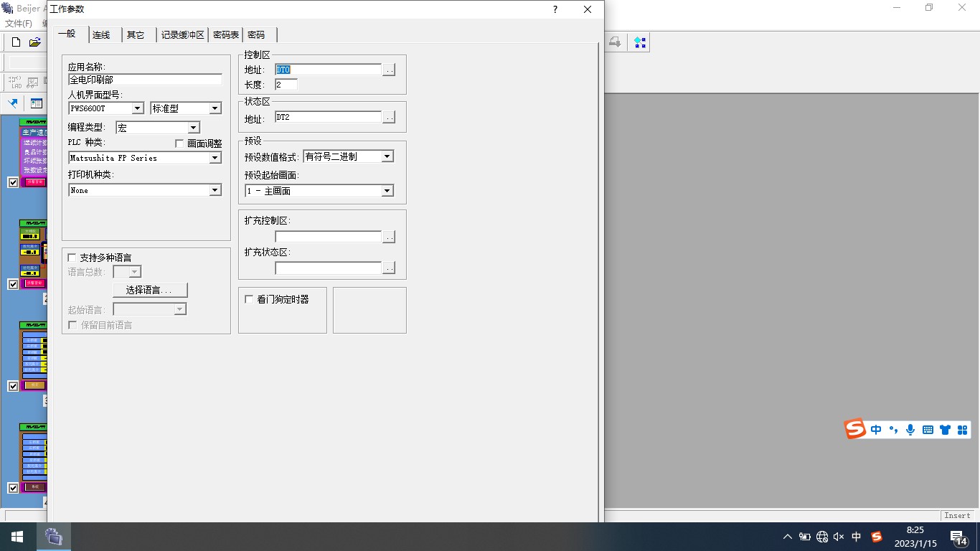Screen dimensions: 980x551
Task: Click the muted volume tray icon
Action: click(839, 537)
